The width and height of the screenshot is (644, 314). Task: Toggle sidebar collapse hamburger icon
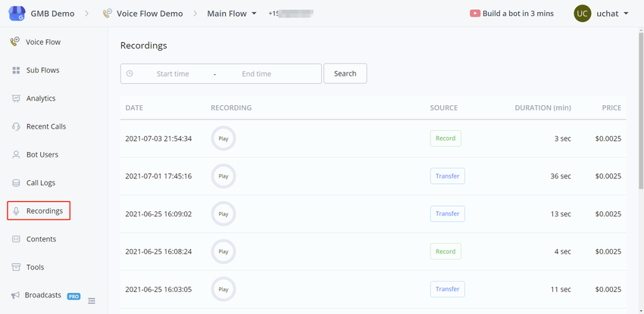coord(92,301)
